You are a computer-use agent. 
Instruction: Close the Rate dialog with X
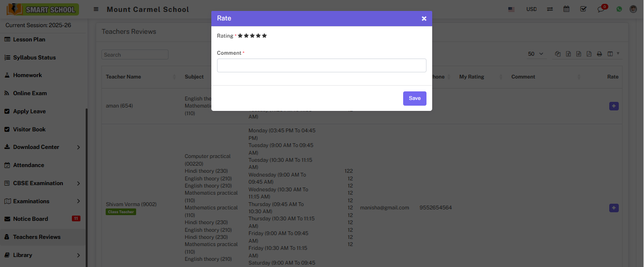pos(424,19)
